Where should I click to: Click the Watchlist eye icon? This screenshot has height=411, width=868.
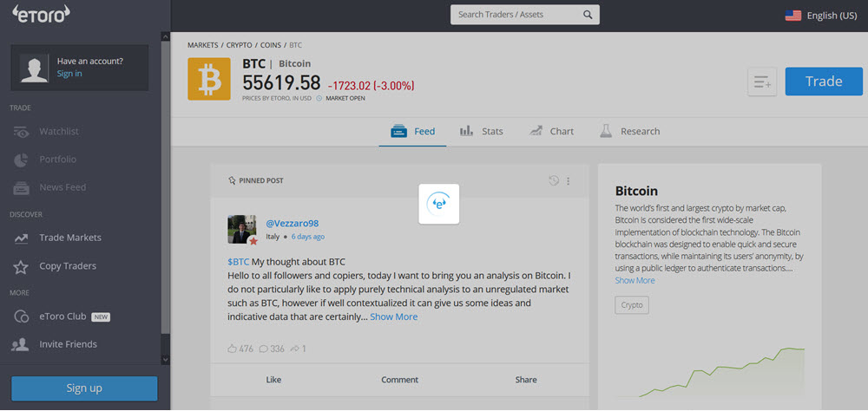pos(21,132)
